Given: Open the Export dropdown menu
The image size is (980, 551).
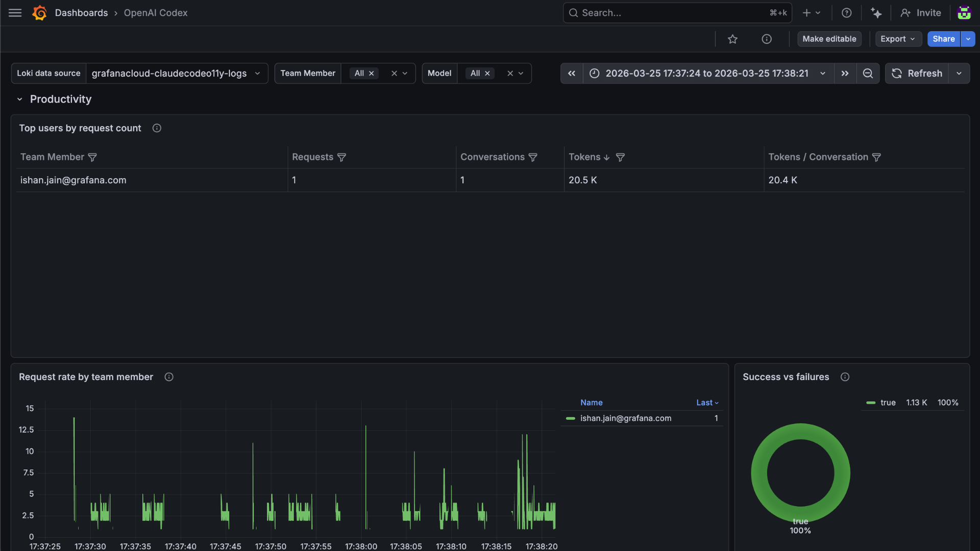Looking at the screenshot, I should tap(898, 39).
